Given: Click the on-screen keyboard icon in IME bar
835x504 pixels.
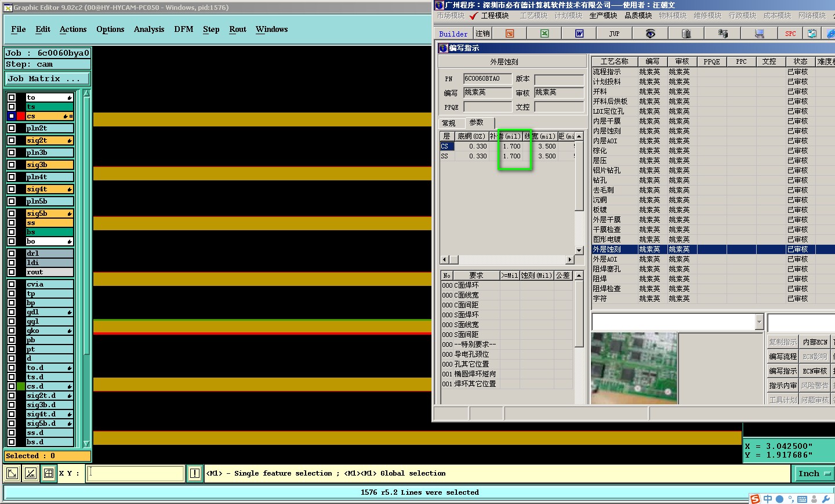Looking at the screenshot, I should click(803, 499).
